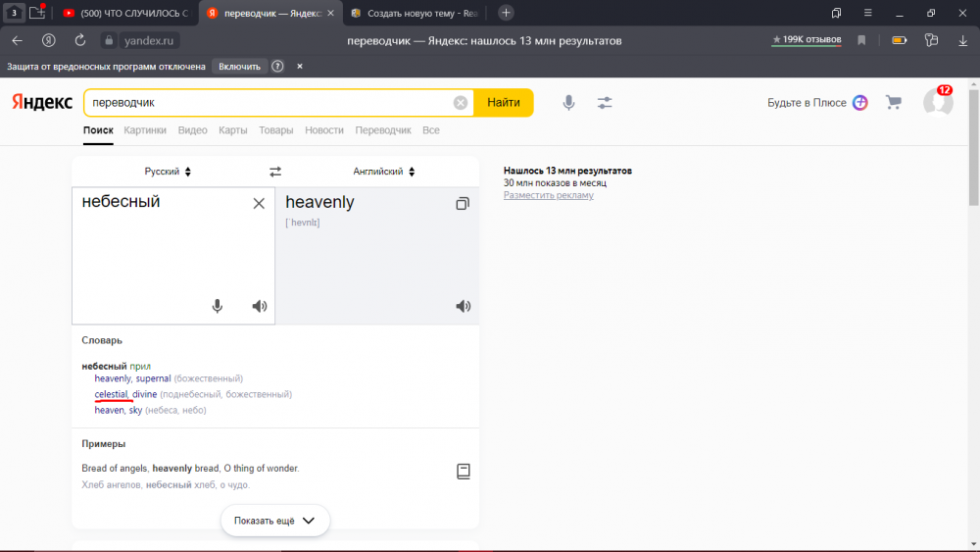Viewport: 980px width, 552px height.
Task: Open the downloads arrow icon
Action: [x=962, y=40]
